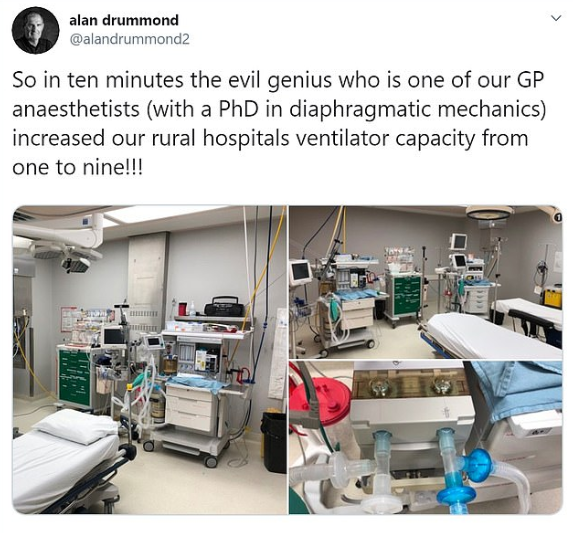Click the round ceiling surgical light in top-right photo

pos(490,213)
